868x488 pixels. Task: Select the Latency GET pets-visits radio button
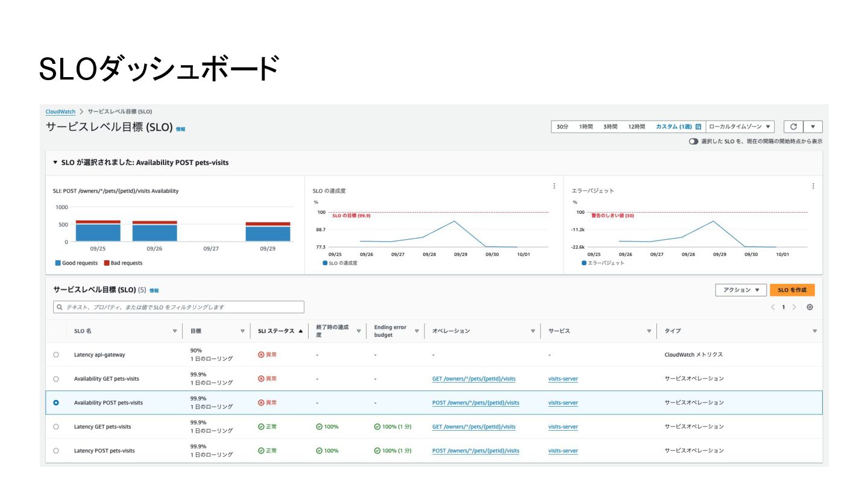(56, 427)
